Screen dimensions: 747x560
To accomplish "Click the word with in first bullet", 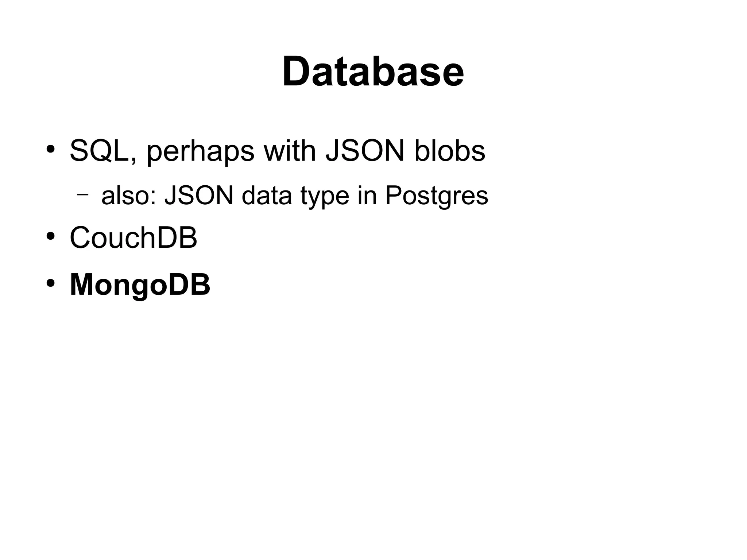I will [290, 151].
